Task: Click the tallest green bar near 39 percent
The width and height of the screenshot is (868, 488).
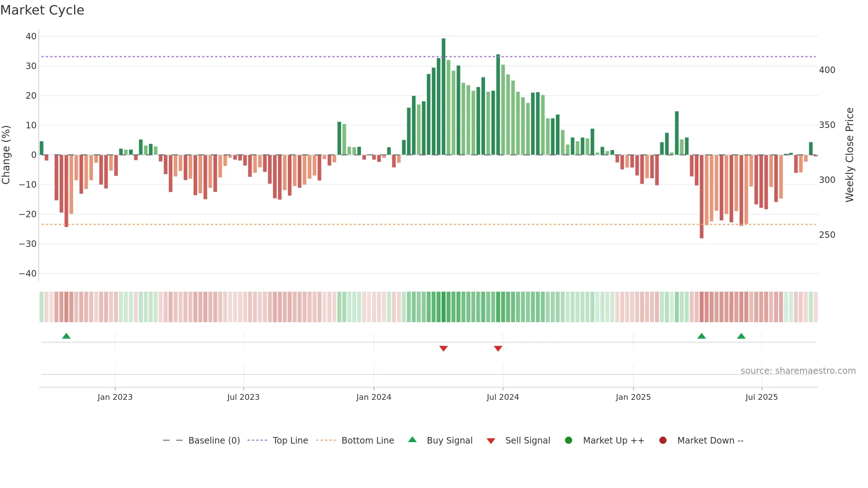Action: click(443, 97)
